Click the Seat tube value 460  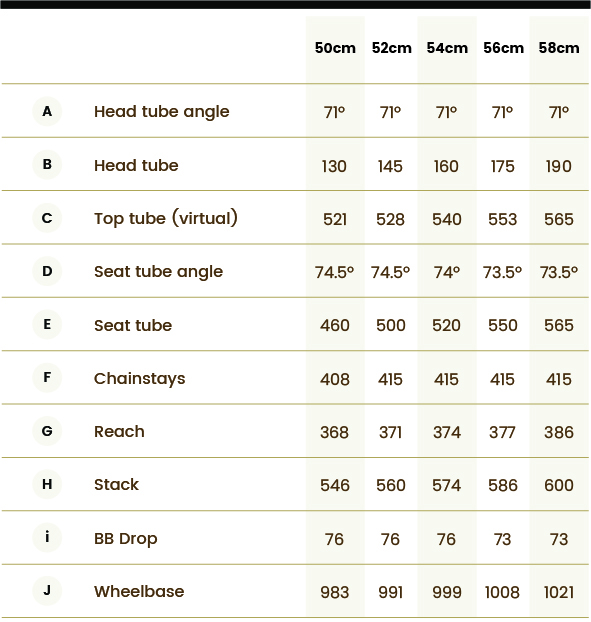(x=335, y=326)
